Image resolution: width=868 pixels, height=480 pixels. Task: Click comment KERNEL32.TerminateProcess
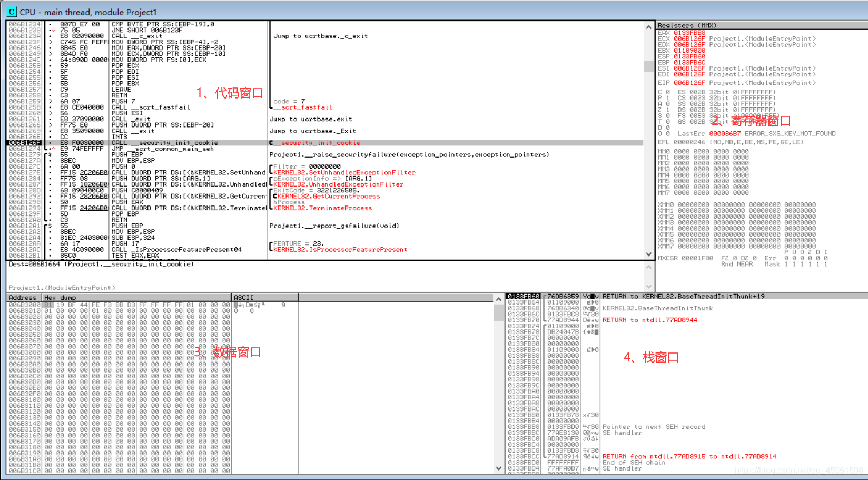pyautogui.click(x=322, y=208)
